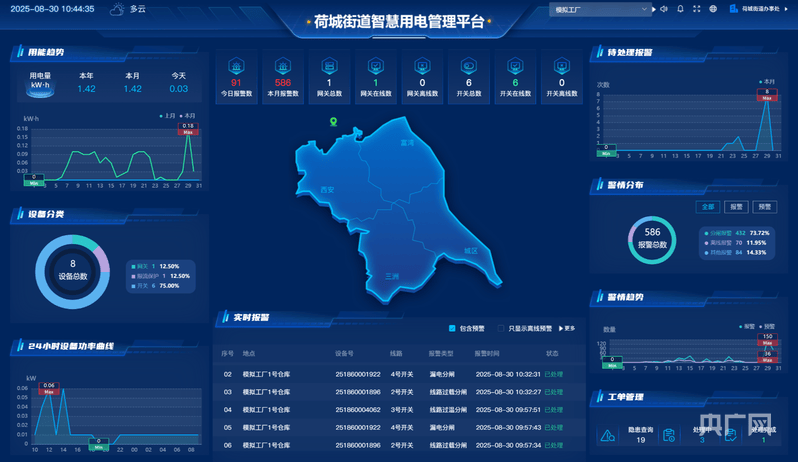Open the 模拟工厂 dropdown selector
The width and height of the screenshot is (798, 462).
coord(600,9)
